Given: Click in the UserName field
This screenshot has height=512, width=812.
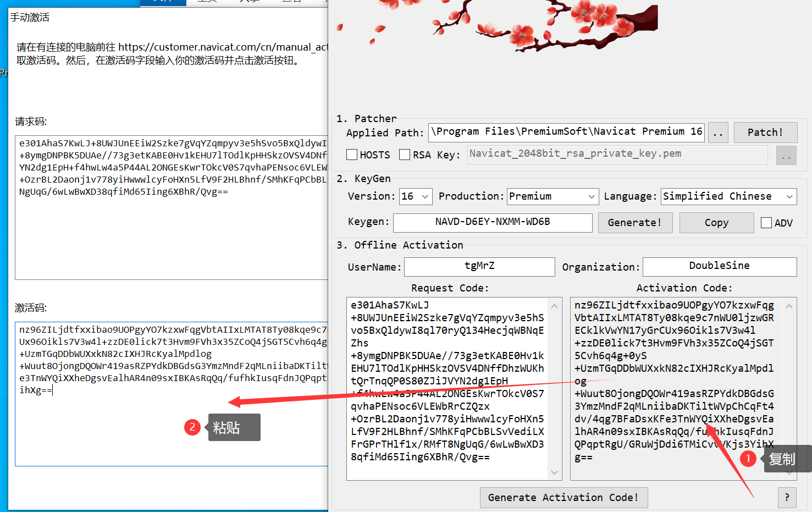Looking at the screenshot, I should click(479, 267).
